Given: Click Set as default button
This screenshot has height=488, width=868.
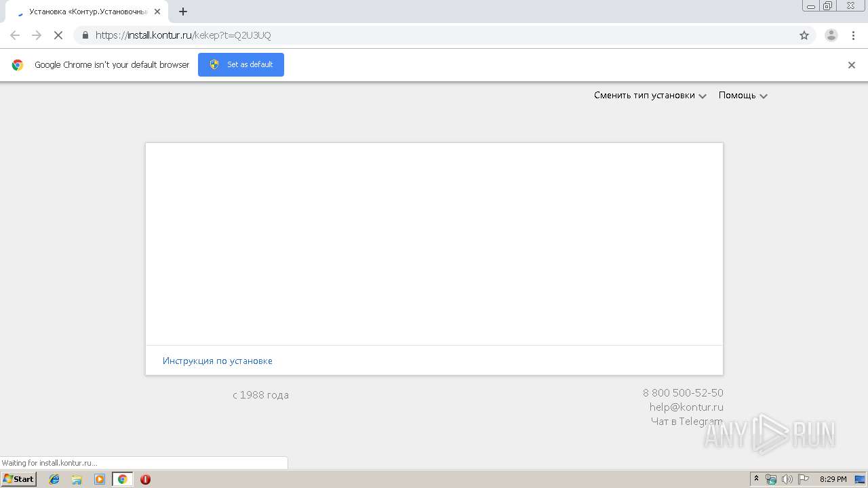Looking at the screenshot, I should pos(241,64).
